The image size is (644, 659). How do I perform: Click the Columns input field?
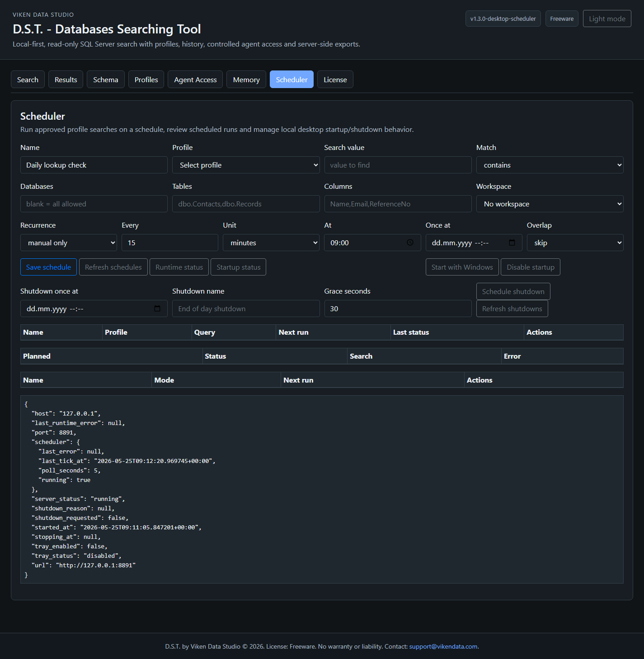pos(398,204)
